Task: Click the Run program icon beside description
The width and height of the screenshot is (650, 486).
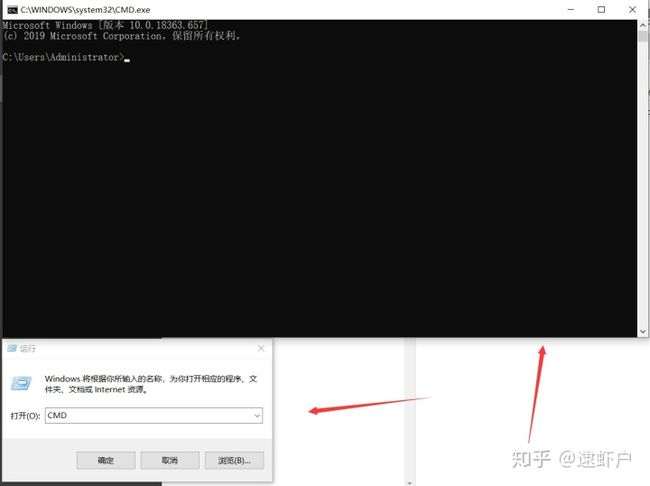Action: click(x=21, y=383)
